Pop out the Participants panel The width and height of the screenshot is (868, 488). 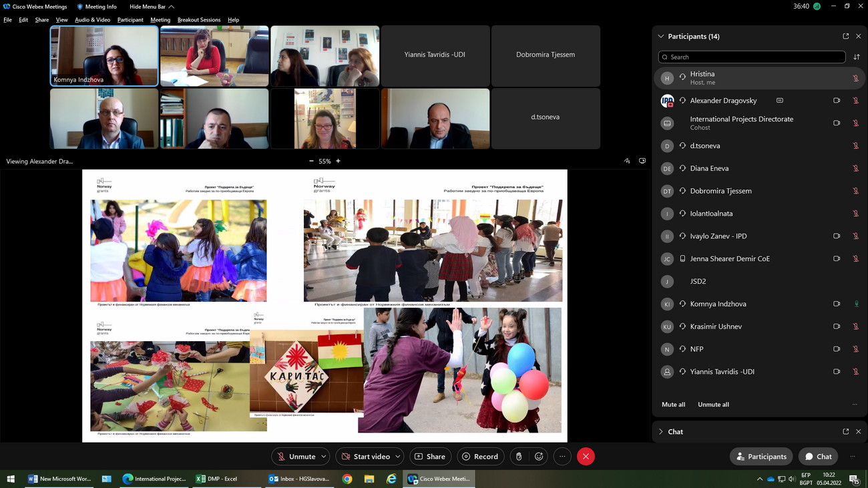click(846, 36)
